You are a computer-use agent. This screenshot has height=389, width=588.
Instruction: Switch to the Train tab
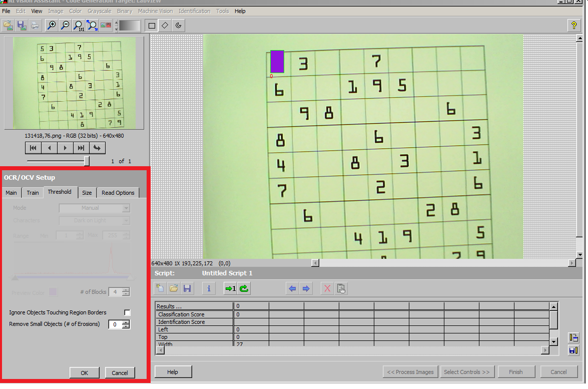coord(33,193)
